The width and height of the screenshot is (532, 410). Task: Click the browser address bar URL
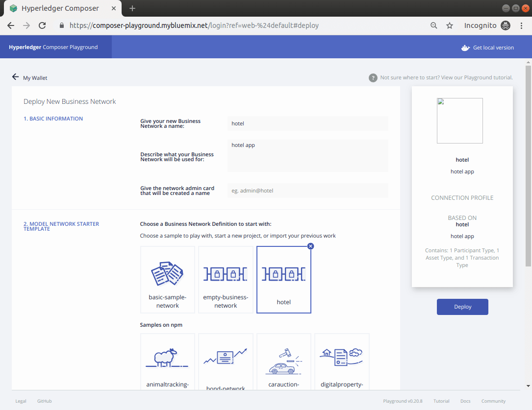pos(194,25)
